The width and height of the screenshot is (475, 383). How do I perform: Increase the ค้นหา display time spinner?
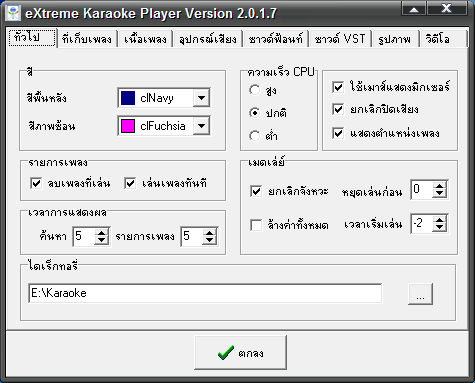tap(101, 232)
